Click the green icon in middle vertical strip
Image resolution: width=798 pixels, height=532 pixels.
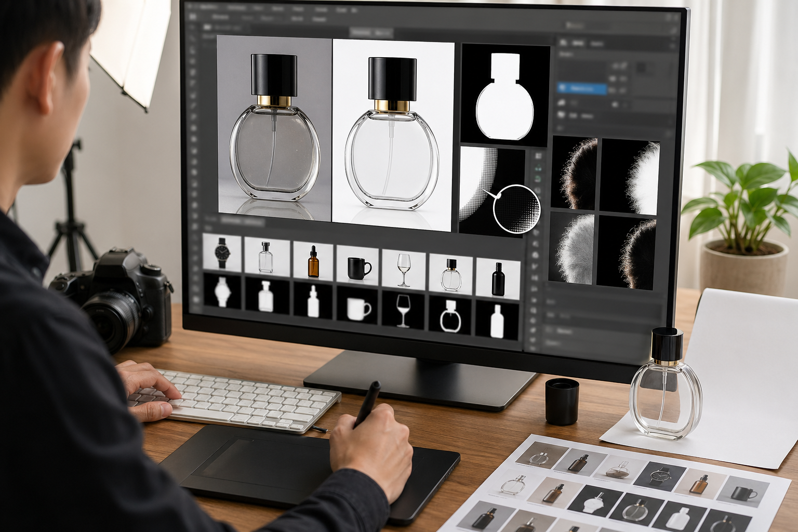pos(538,168)
